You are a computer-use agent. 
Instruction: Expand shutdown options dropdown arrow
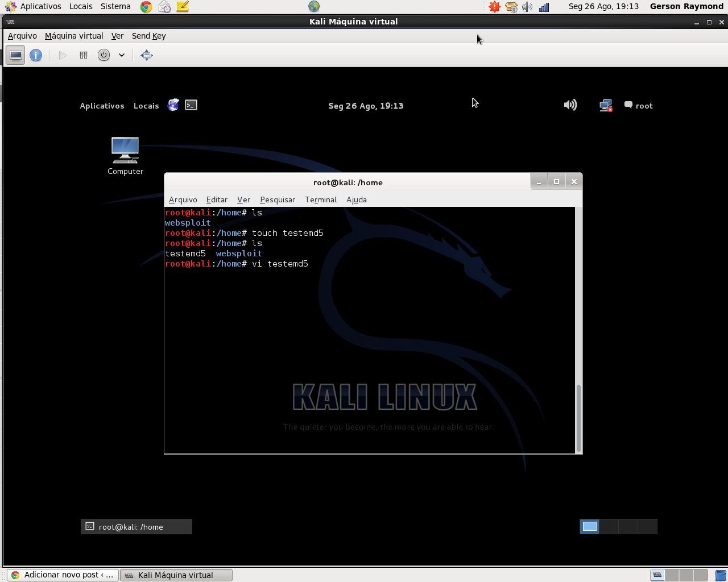122,55
